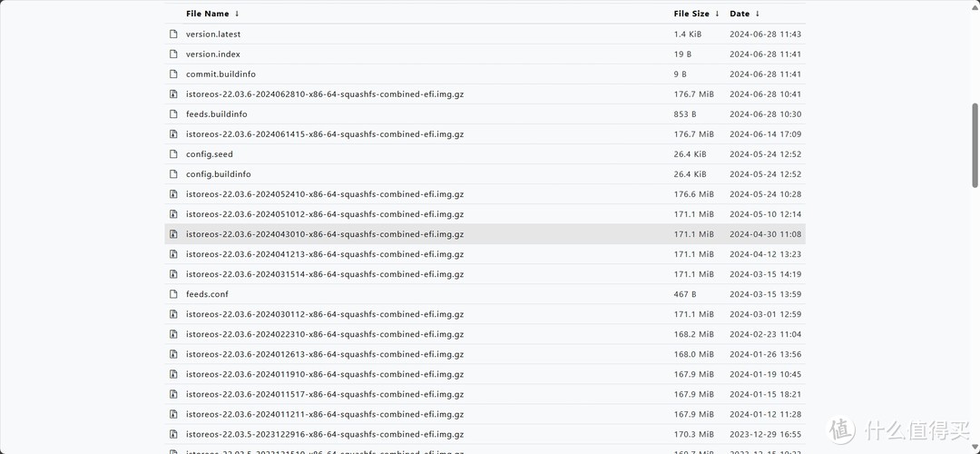The image size is (980, 454).
Task: Download istoreos-22.03.6-2024022310 image file
Action: [x=324, y=334]
